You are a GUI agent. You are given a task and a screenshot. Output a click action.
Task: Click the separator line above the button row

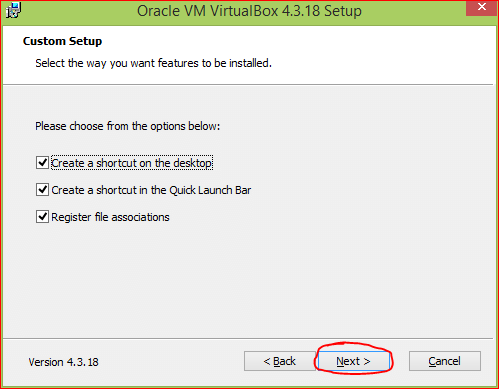point(248,339)
